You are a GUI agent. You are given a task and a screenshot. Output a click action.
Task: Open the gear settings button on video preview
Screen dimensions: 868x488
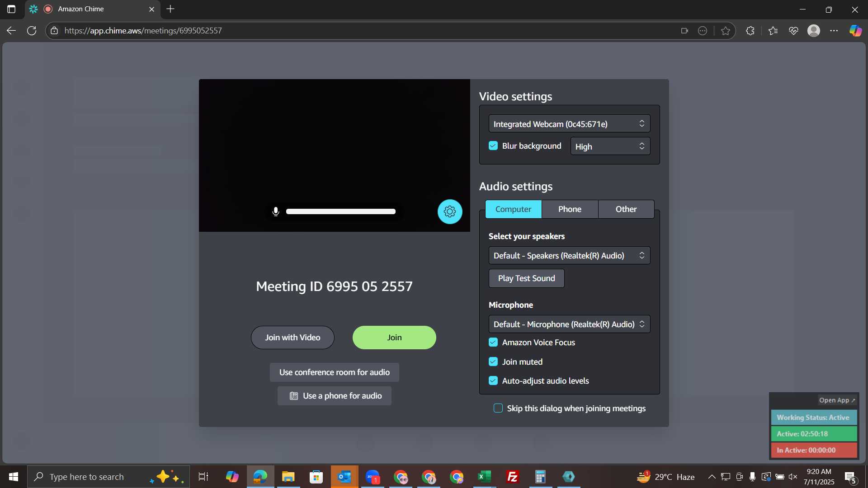pos(450,211)
